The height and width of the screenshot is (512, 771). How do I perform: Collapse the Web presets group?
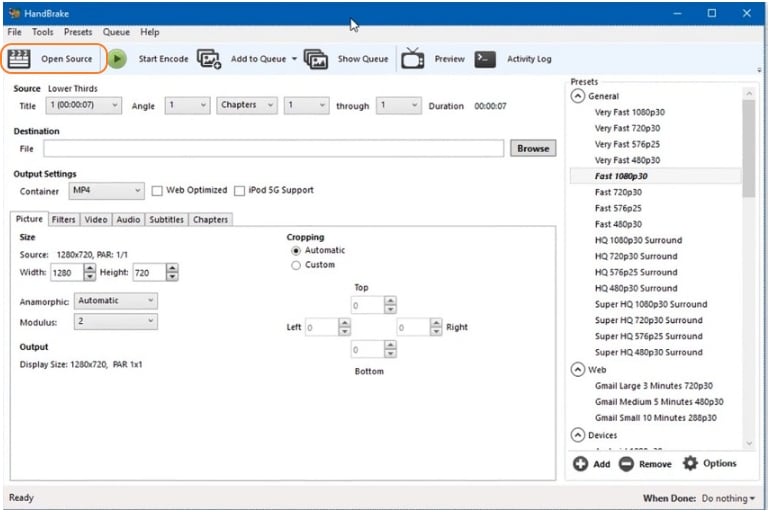pyautogui.click(x=578, y=369)
